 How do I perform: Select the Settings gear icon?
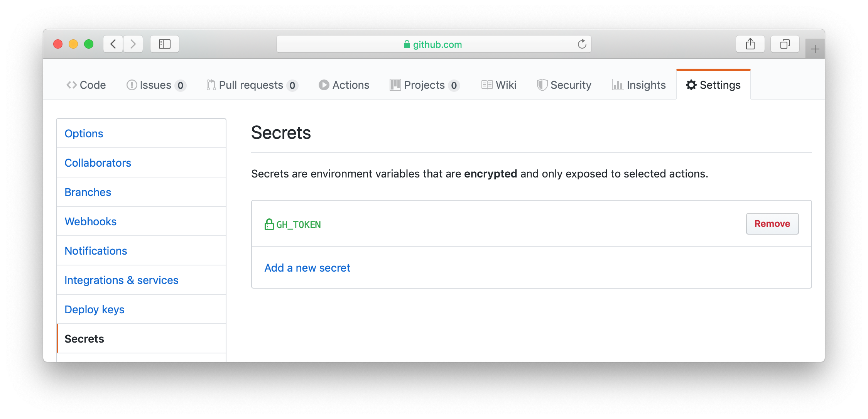pyautogui.click(x=691, y=85)
